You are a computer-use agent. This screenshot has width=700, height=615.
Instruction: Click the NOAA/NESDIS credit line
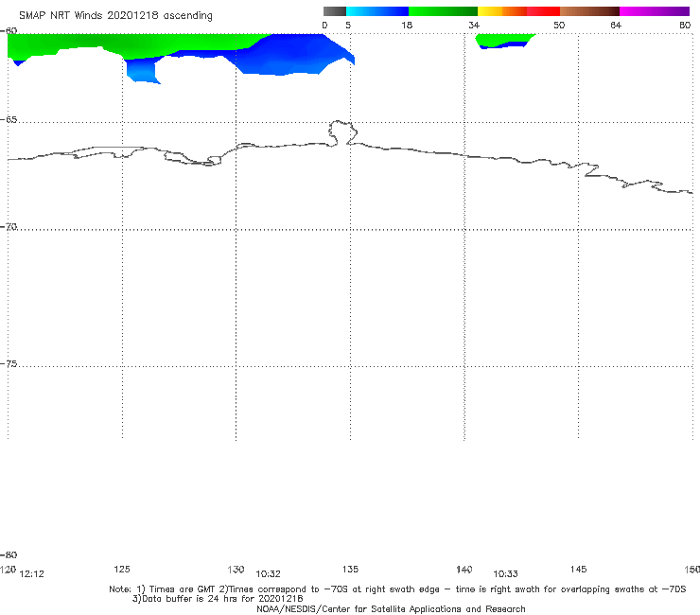pyautogui.click(x=391, y=608)
